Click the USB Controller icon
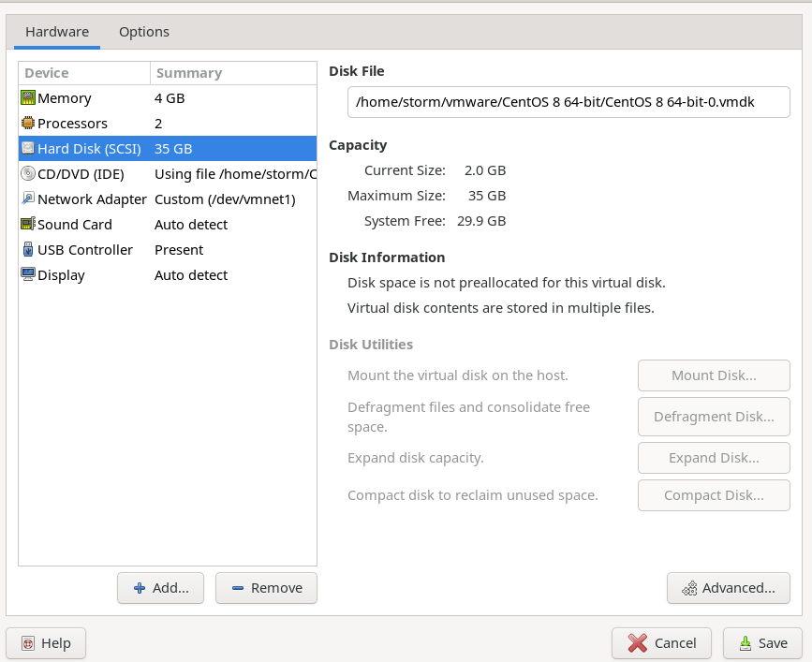Image resolution: width=812 pixels, height=662 pixels. [x=28, y=250]
